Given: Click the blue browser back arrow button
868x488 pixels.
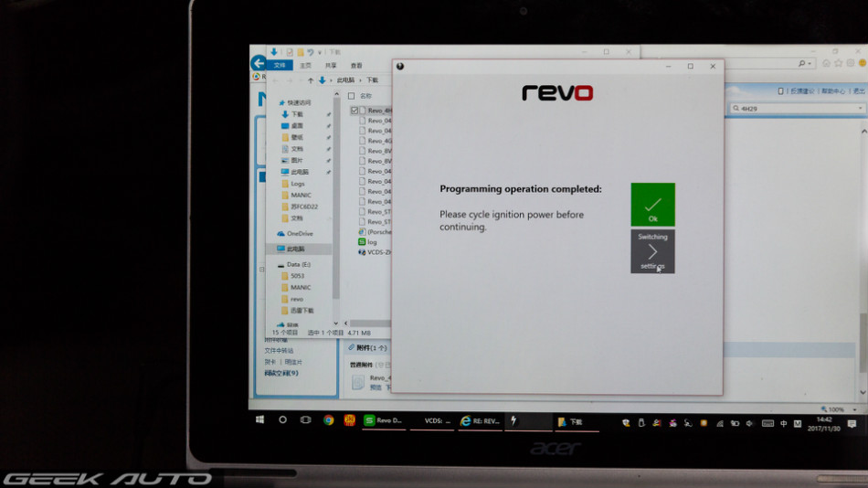Looking at the screenshot, I should click(x=258, y=62).
